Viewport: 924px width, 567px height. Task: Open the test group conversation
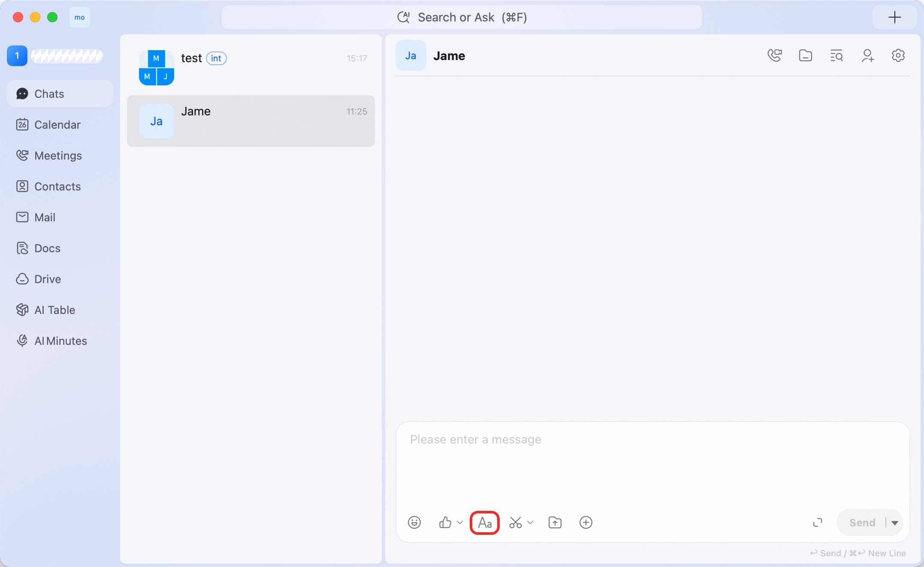click(251, 67)
